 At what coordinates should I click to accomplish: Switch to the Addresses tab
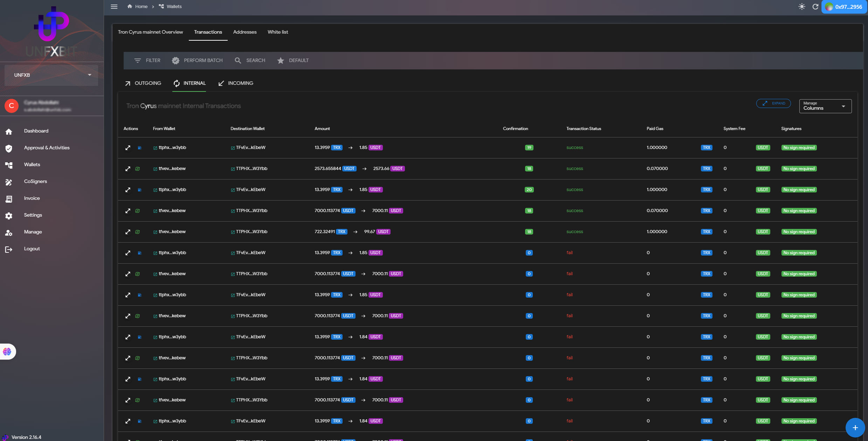pyautogui.click(x=244, y=32)
